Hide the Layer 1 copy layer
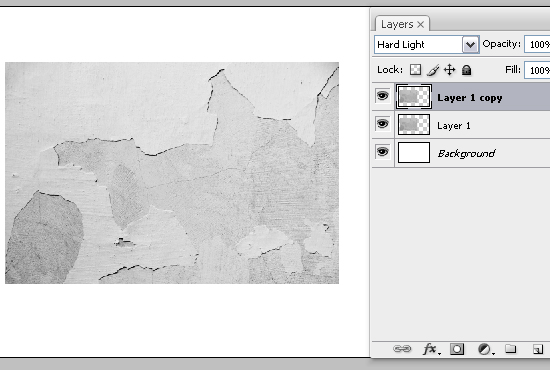 coord(383,96)
